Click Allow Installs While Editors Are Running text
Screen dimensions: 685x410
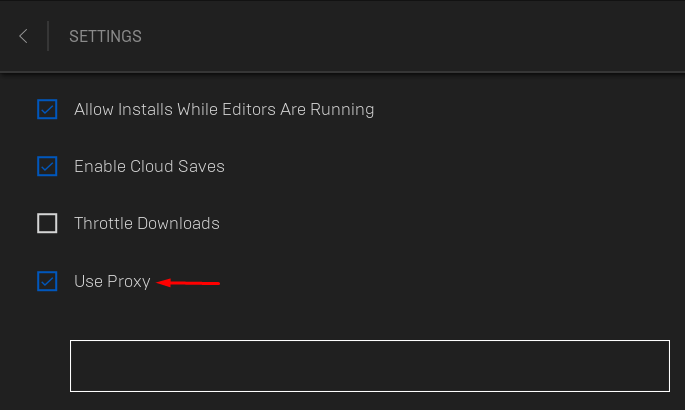coord(224,110)
